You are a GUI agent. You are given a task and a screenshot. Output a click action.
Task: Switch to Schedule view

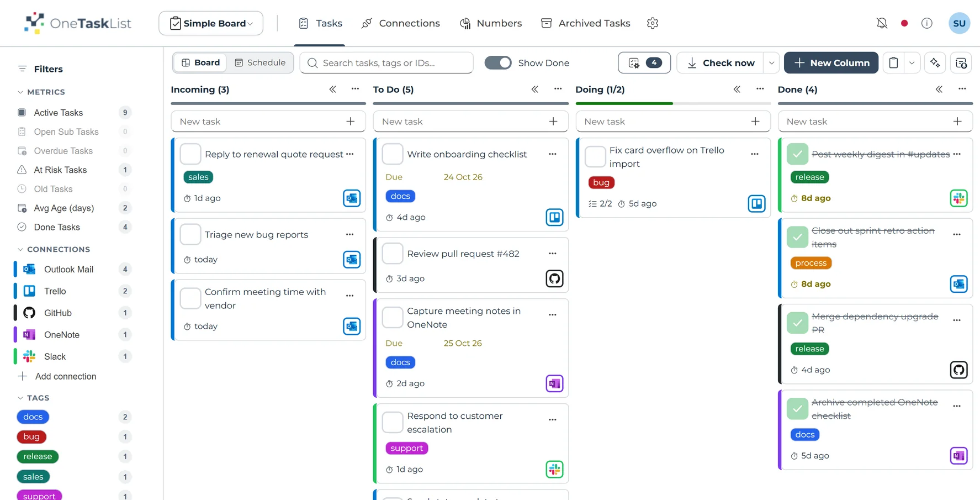click(260, 62)
